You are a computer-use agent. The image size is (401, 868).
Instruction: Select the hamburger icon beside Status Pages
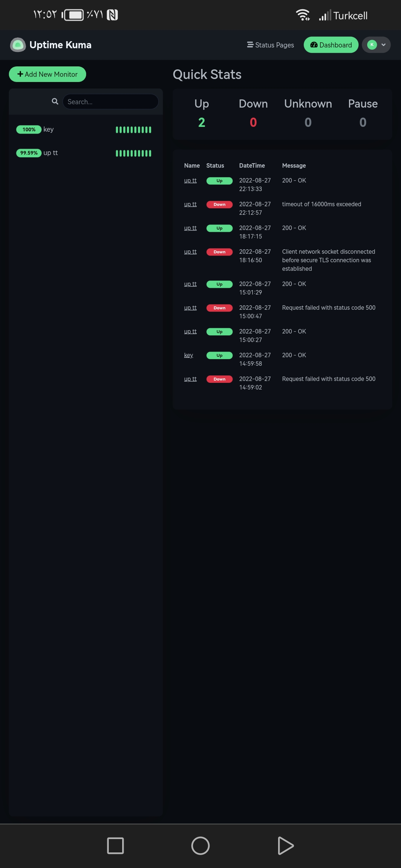tap(250, 45)
